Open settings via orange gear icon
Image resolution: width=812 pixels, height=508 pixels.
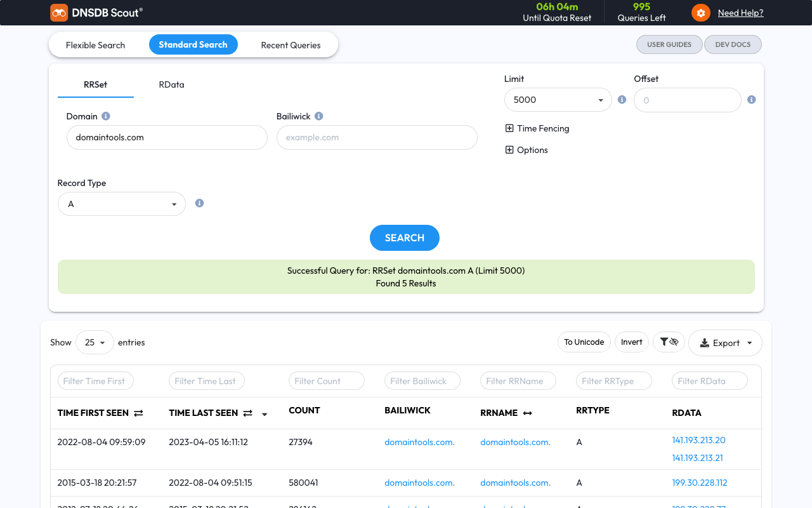point(700,13)
